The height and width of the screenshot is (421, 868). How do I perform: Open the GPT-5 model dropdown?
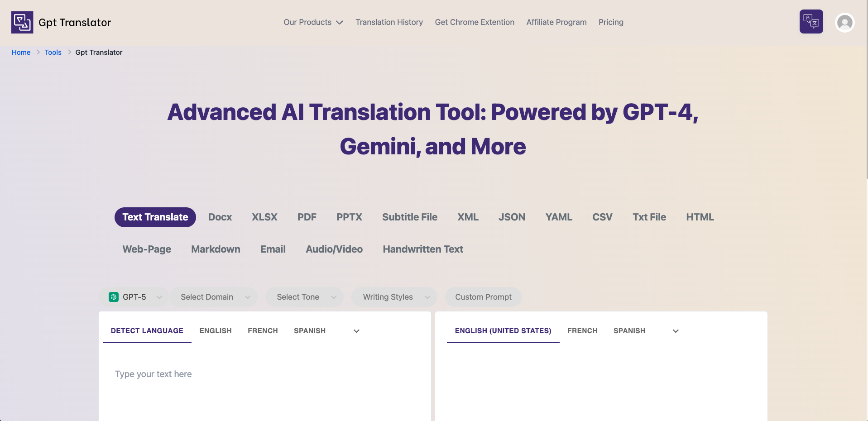pyautogui.click(x=134, y=297)
